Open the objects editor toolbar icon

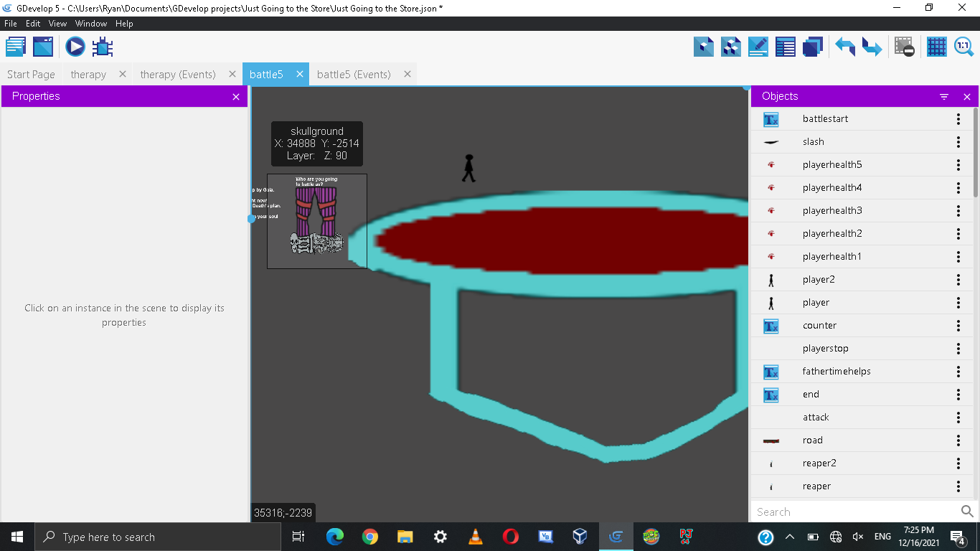pos(704,47)
